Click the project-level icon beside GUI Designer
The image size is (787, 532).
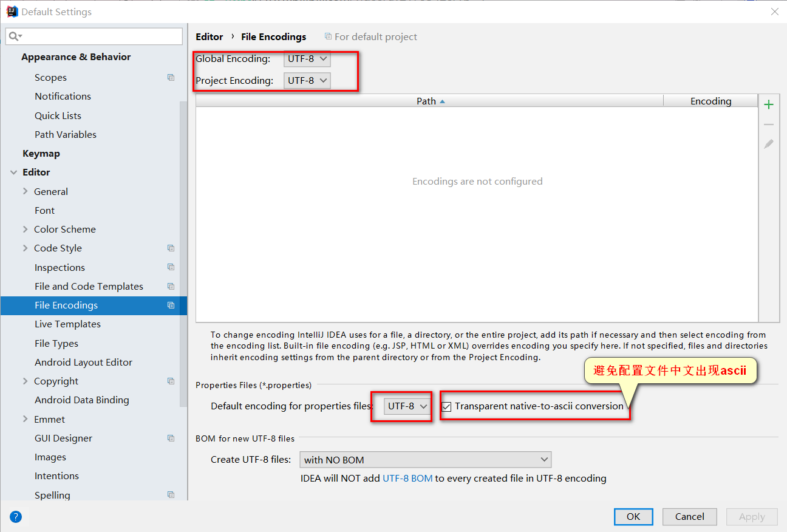point(171,438)
